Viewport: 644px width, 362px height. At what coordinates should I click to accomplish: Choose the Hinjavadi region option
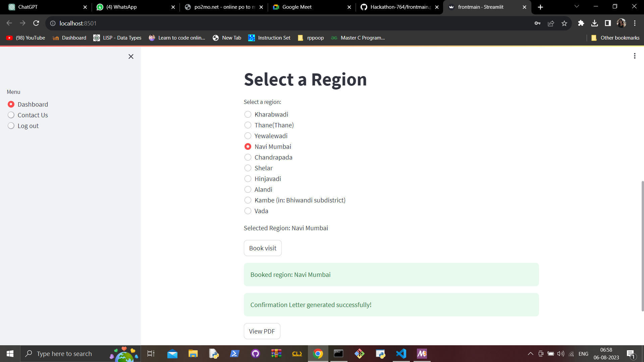(248, 179)
